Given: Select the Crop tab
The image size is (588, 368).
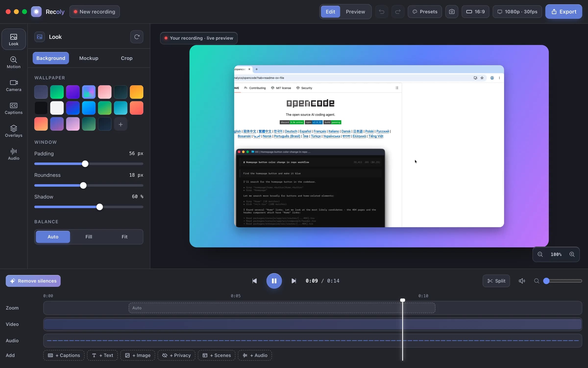Looking at the screenshot, I should [127, 58].
